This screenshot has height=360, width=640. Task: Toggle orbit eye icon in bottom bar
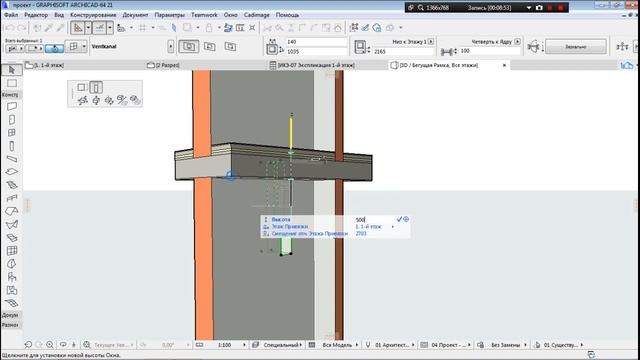click(63, 344)
